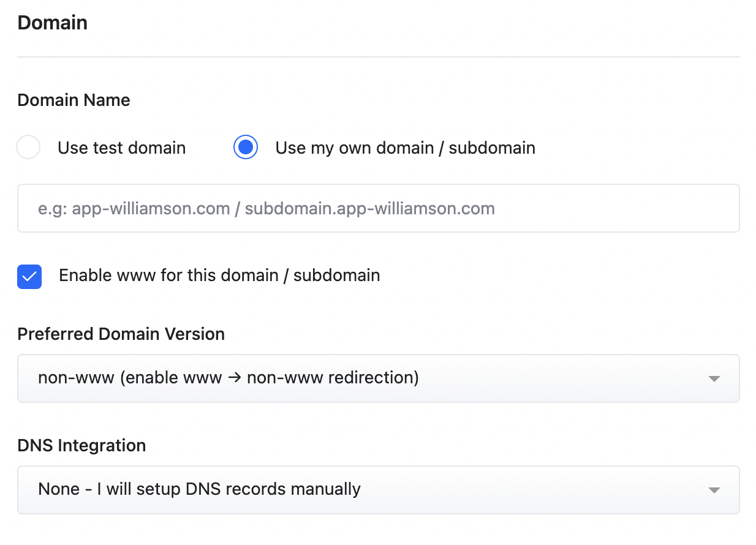Click "Enable www for this domain / subdomain" text
Image resolution: width=756 pixels, height=545 pixels.
219,276
